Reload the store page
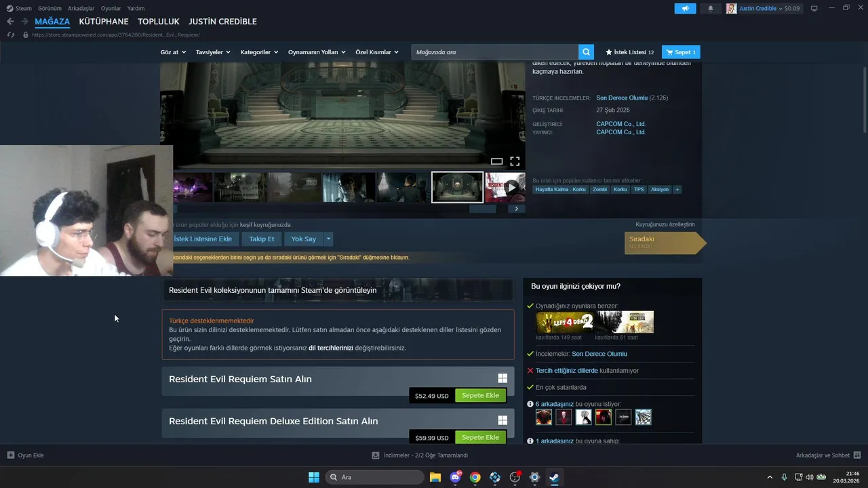Screen dimensions: 868x488 click(x=11, y=35)
